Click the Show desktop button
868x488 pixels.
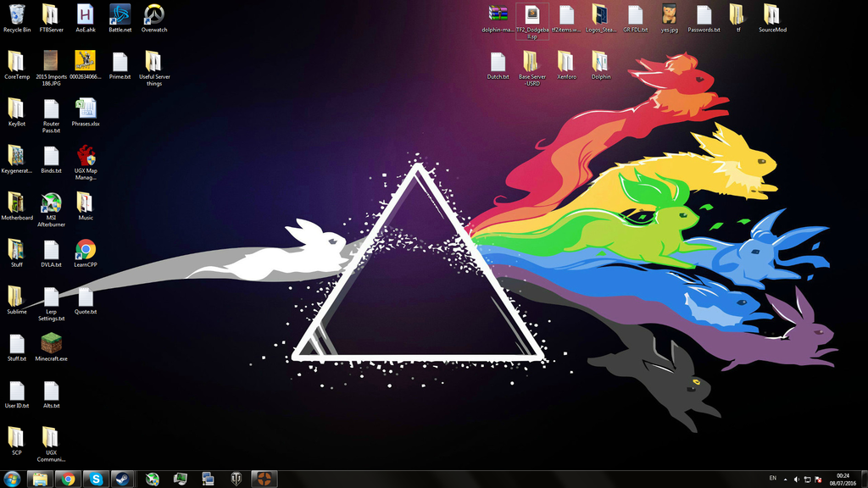864,480
